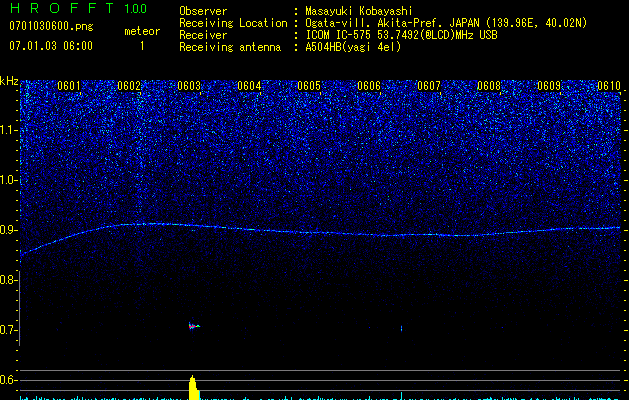Click the 0609 time marker
This screenshot has height=400, width=629.
pyautogui.click(x=549, y=86)
